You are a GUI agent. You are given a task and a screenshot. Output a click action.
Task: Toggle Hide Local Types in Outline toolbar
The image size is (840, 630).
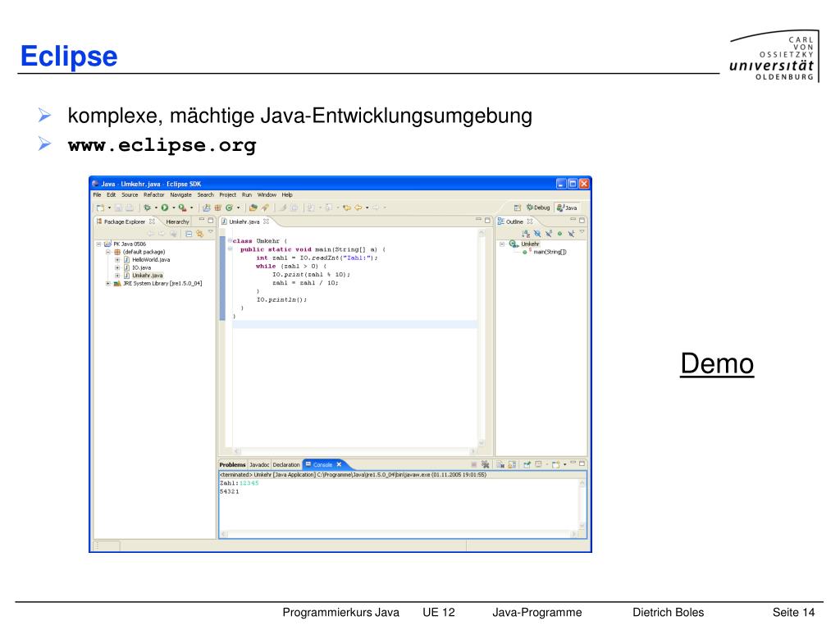coord(571,234)
